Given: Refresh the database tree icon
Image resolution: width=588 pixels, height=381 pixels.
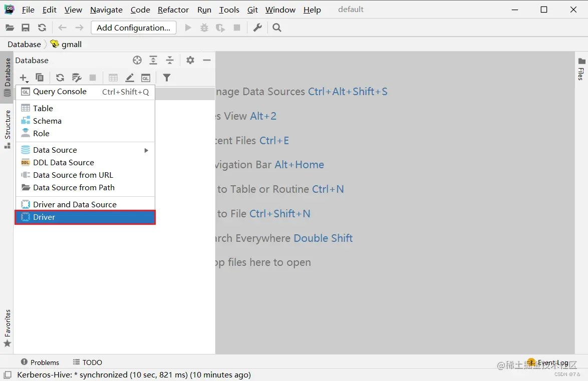Looking at the screenshot, I should 60,78.
